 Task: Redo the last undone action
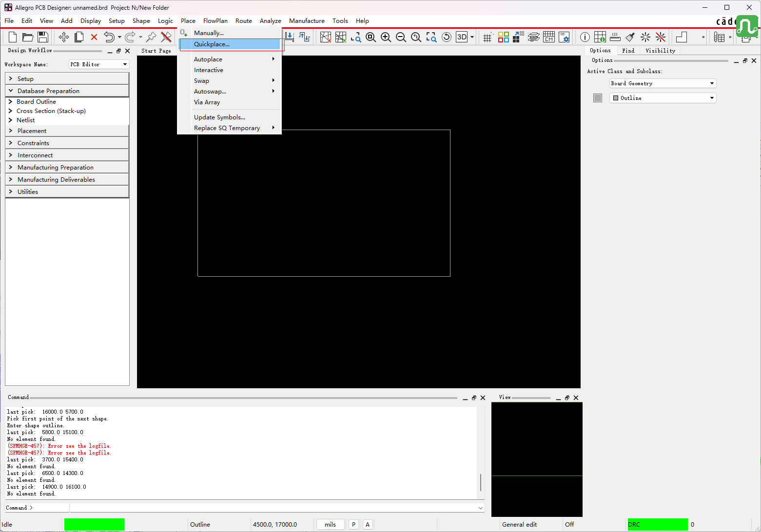point(130,37)
